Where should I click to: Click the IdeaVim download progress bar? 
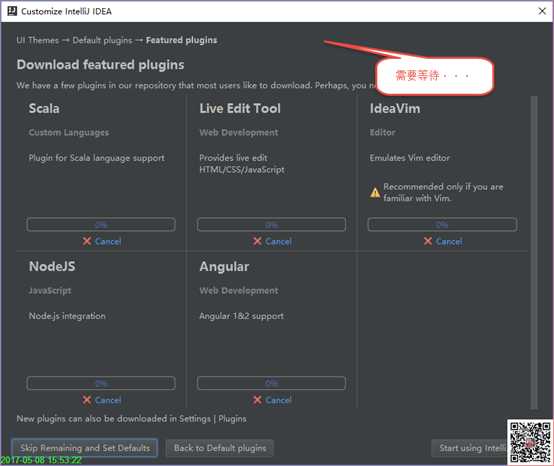(442, 225)
